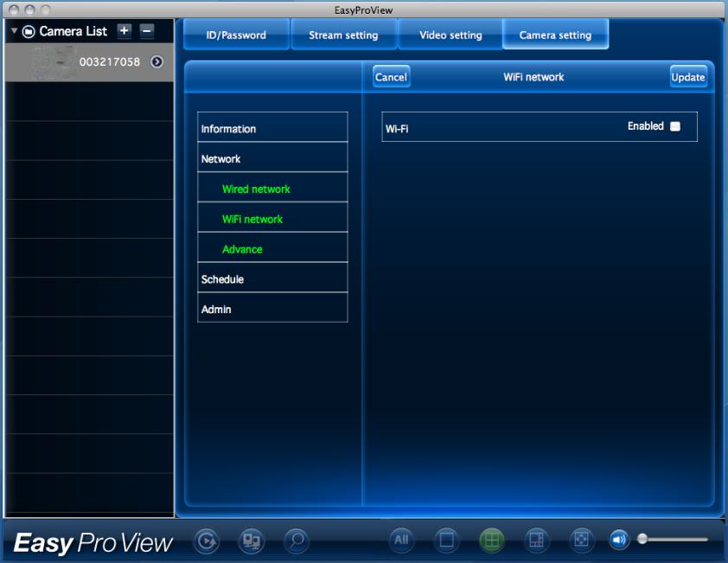Add a camera with the plus icon
The width and height of the screenshot is (728, 563).
pos(124,30)
